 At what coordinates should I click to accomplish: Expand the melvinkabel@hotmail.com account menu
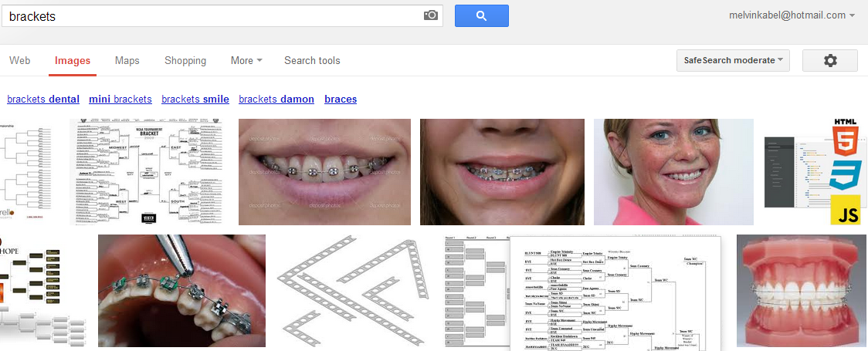[792, 15]
